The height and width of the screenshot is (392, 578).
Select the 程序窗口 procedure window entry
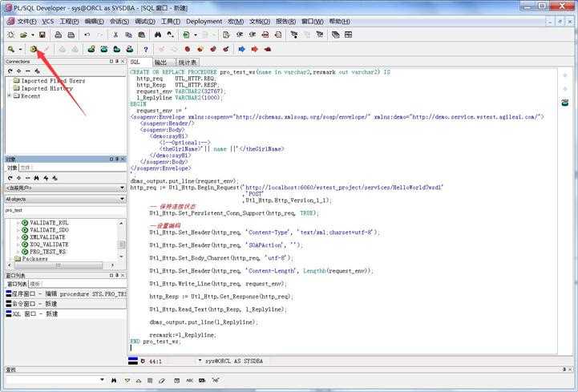pyautogui.click(x=66, y=294)
